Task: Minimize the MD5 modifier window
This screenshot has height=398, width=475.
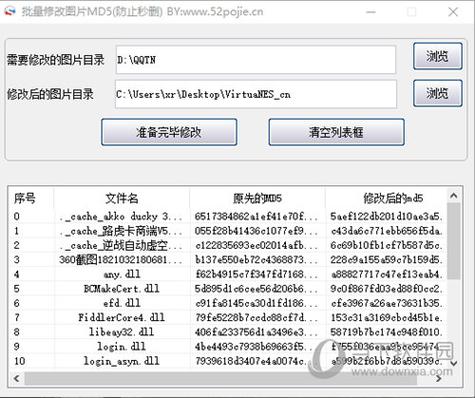Action: click(371, 12)
